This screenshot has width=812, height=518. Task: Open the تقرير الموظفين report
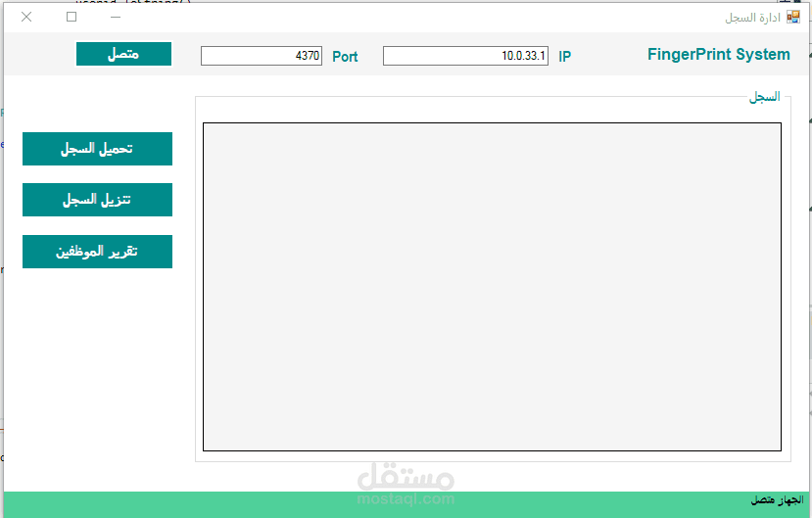coord(97,252)
